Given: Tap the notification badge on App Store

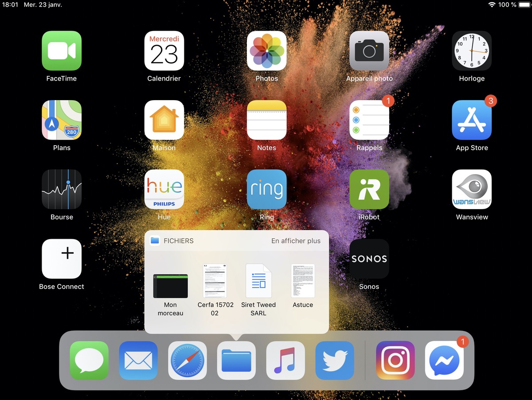Looking at the screenshot, I should [x=490, y=101].
